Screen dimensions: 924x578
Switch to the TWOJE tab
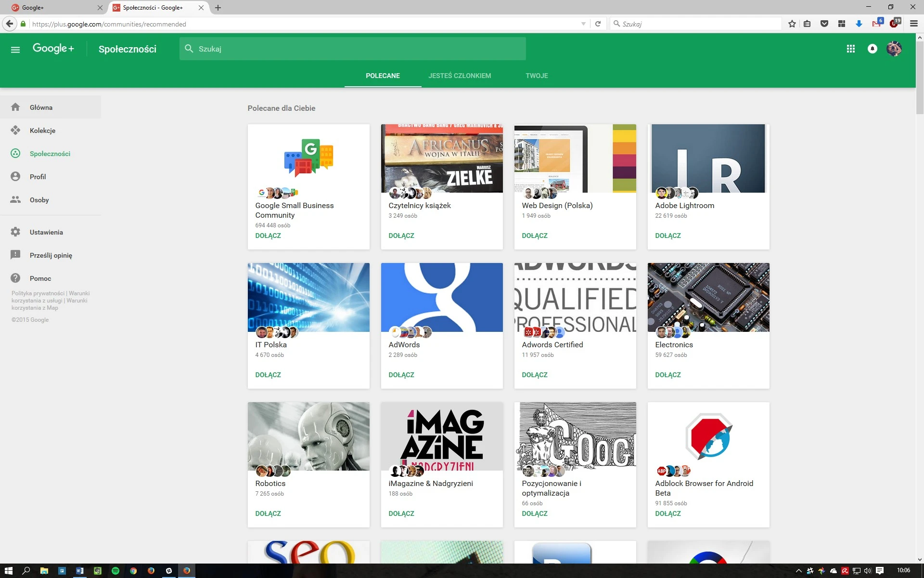(537, 76)
